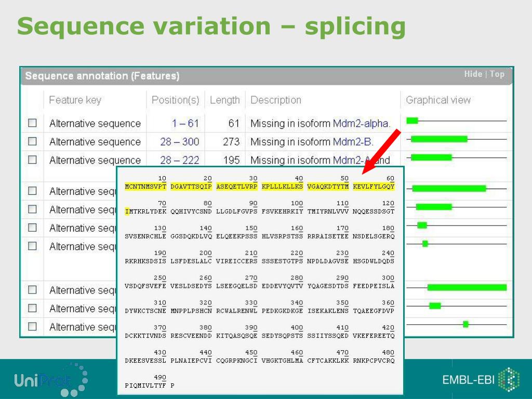Click the green bar for 28 – 222 row
This screenshot has height=399, width=532.
431,157
